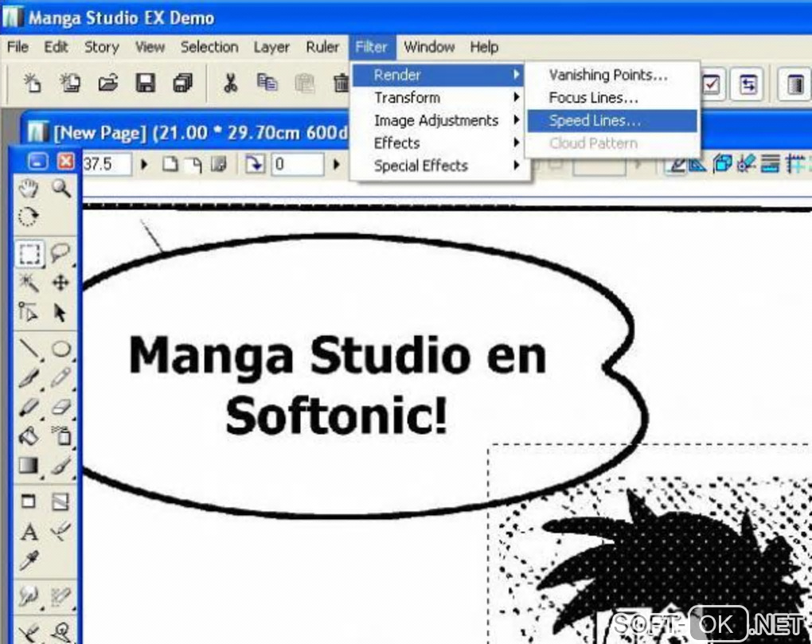The height and width of the screenshot is (644, 812).
Task: Select the Lasso selection tool
Action: pyautogui.click(x=61, y=254)
